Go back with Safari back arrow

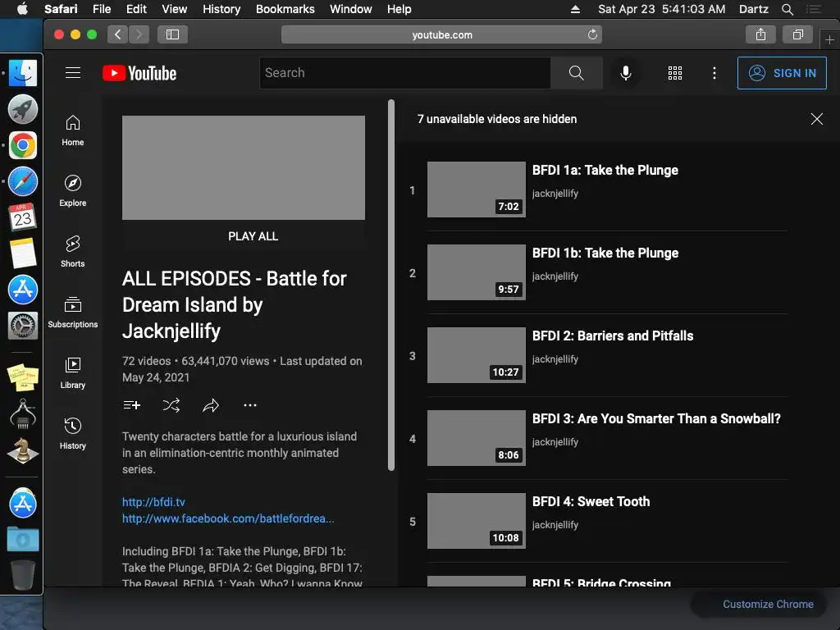click(x=118, y=34)
